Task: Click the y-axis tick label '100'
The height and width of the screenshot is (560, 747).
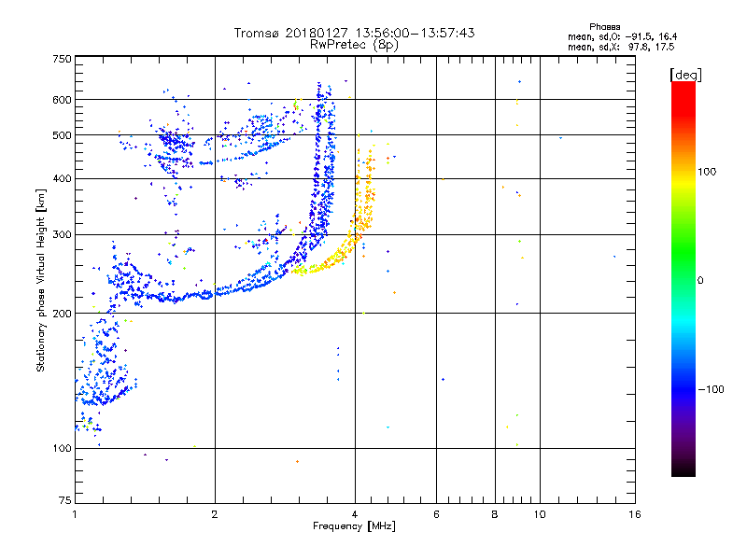Action: click(x=62, y=448)
